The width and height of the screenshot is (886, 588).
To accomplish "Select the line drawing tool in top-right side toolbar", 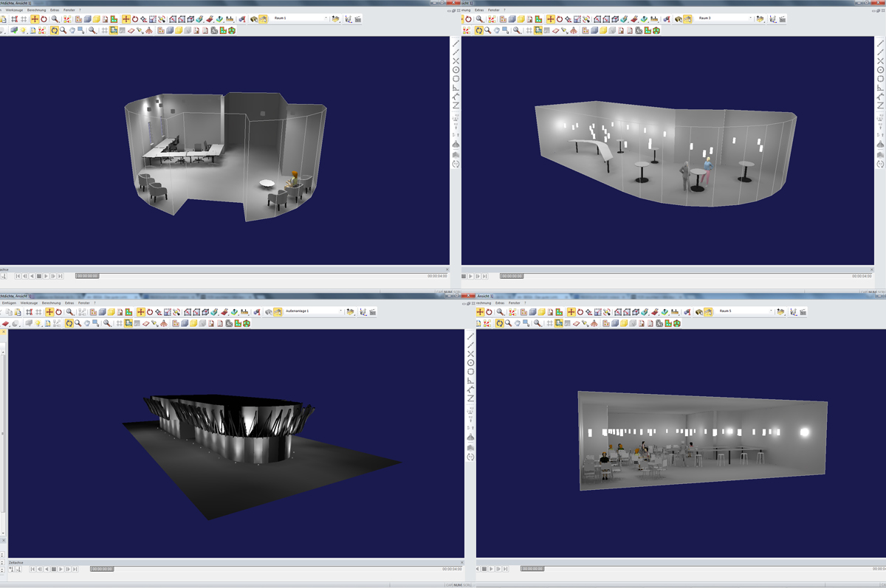I will click(x=880, y=43).
